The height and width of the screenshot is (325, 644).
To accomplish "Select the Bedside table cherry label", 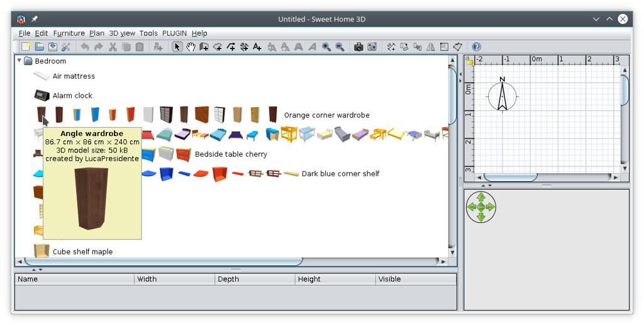I will click(231, 154).
